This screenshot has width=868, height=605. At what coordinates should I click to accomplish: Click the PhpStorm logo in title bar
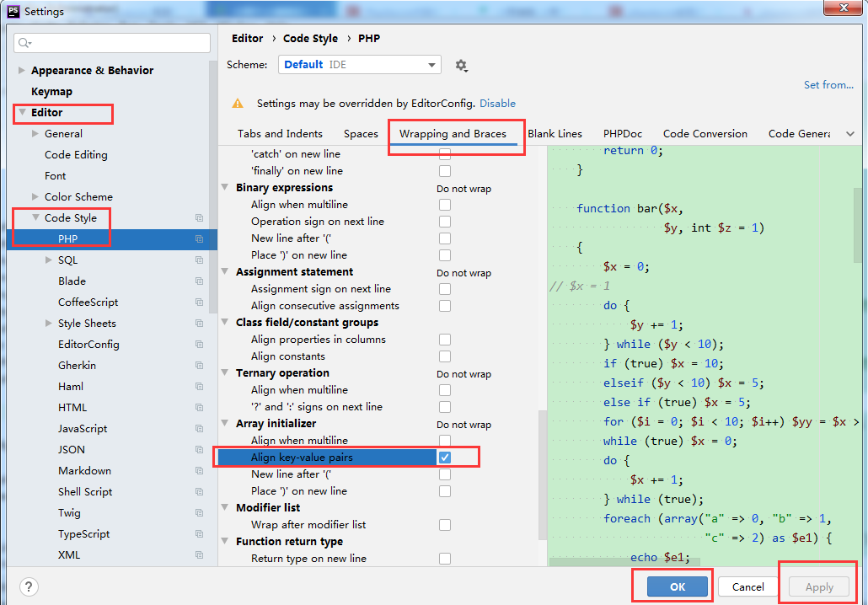(13, 11)
